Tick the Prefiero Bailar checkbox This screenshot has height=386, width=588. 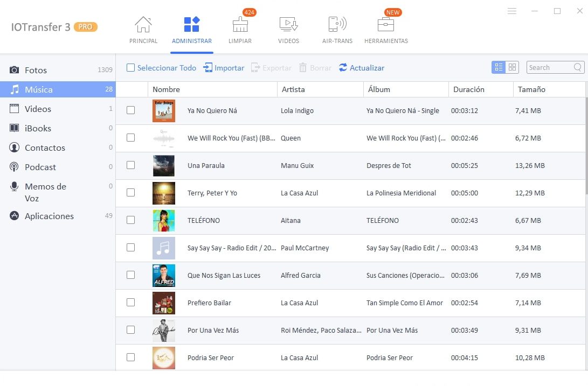click(x=130, y=302)
